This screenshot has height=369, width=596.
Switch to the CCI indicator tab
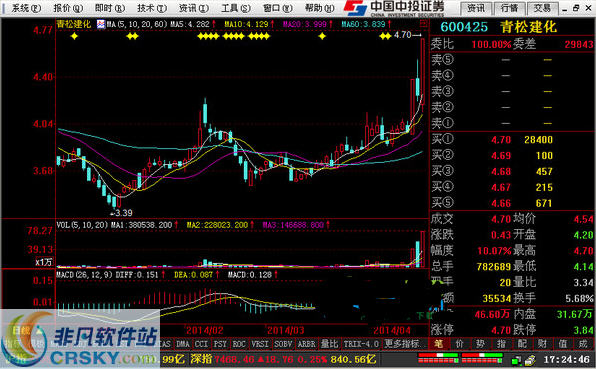pyautogui.click(x=201, y=344)
